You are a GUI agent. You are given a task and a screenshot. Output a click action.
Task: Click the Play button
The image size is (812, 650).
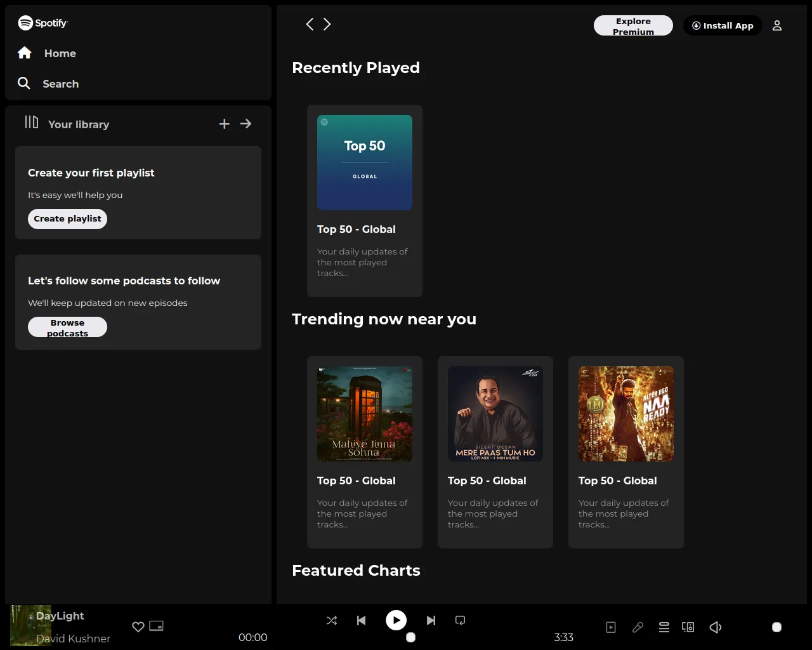point(396,620)
